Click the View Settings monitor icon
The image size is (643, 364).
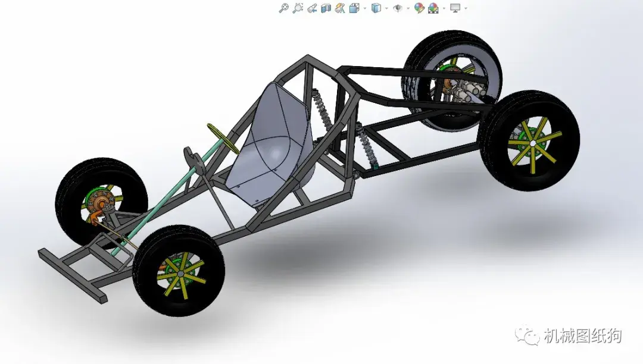(455, 8)
